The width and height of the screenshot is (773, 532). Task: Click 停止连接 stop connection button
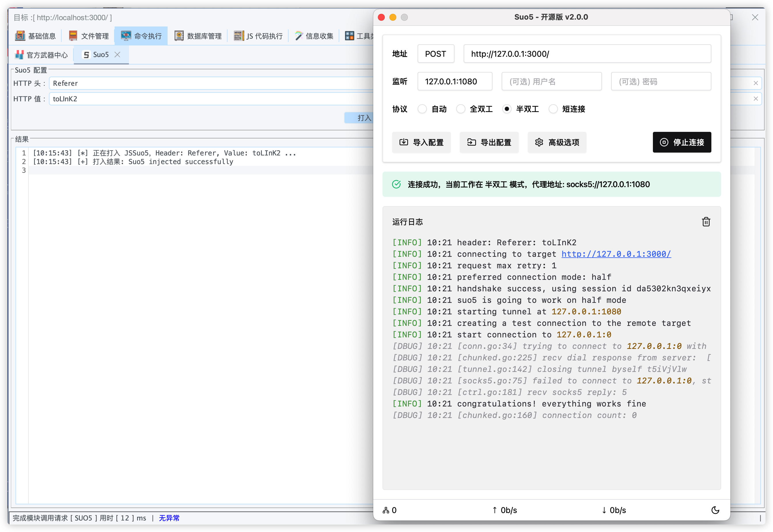coord(682,142)
